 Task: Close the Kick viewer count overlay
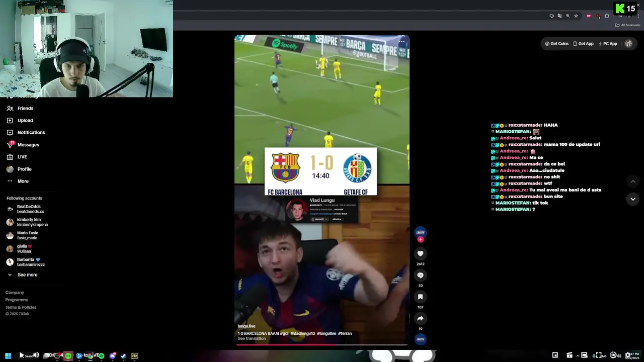(x=638, y=5)
